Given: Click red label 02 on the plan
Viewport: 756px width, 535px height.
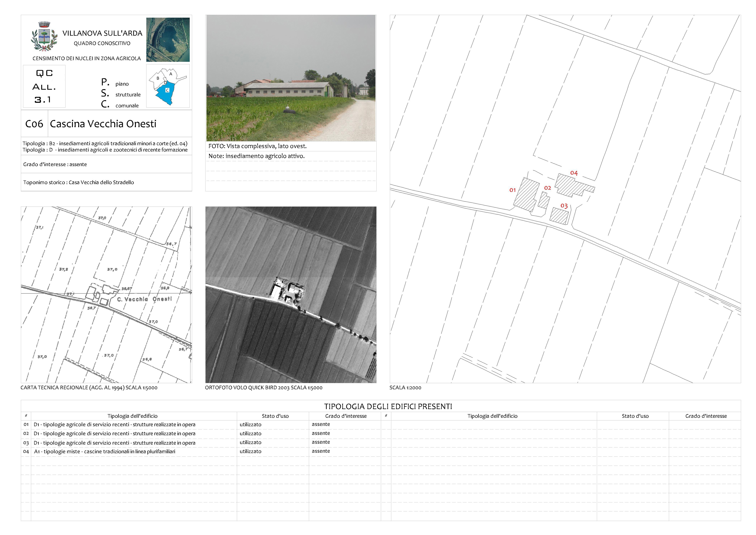Looking at the screenshot, I should (548, 188).
